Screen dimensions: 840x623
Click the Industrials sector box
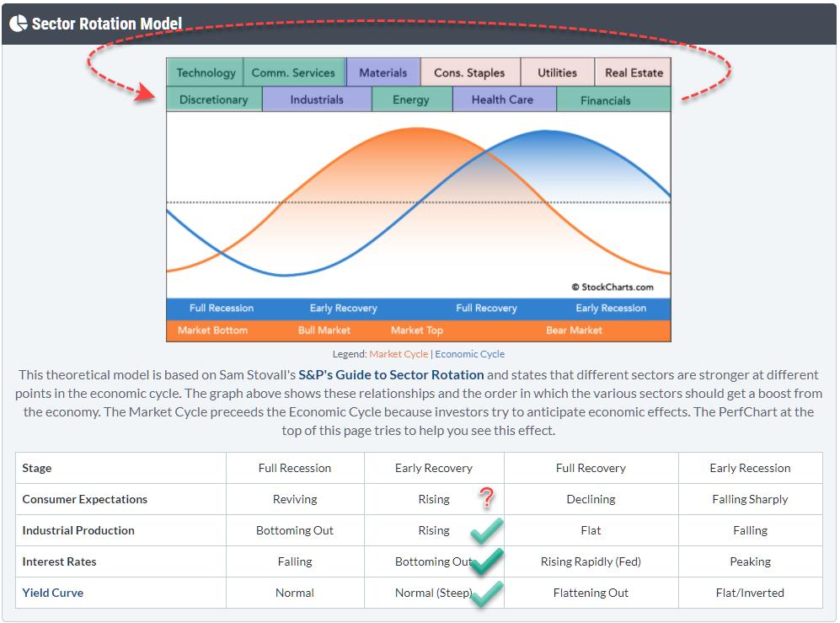[317, 99]
